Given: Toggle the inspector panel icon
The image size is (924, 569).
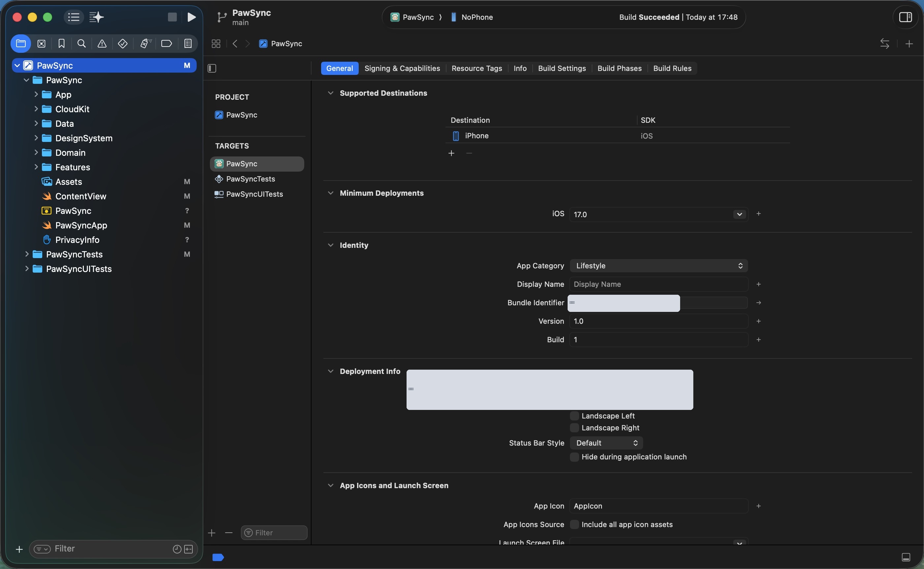Looking at the screenshot, I should coord(906,17).
